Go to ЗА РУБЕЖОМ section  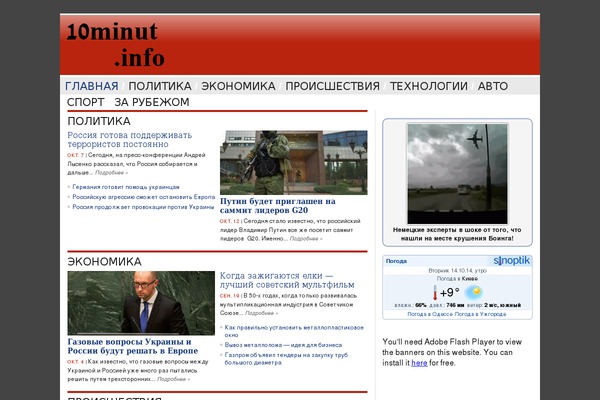[x=152, y=102]
